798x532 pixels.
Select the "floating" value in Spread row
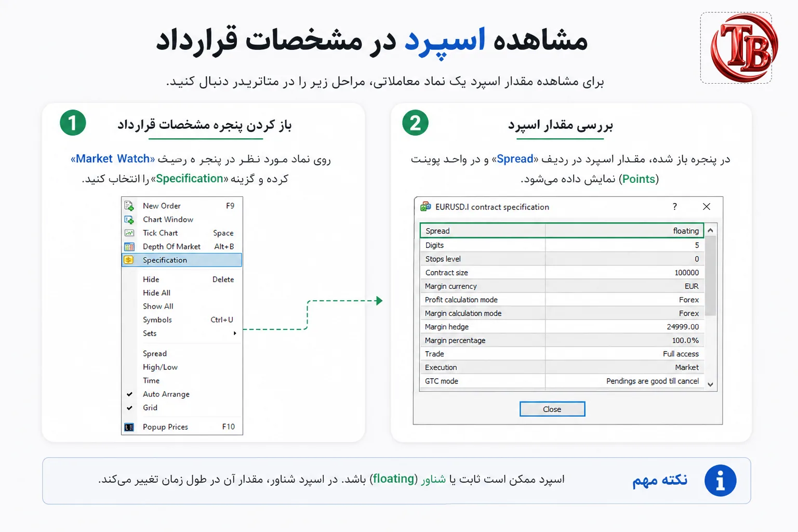[686, 231]
